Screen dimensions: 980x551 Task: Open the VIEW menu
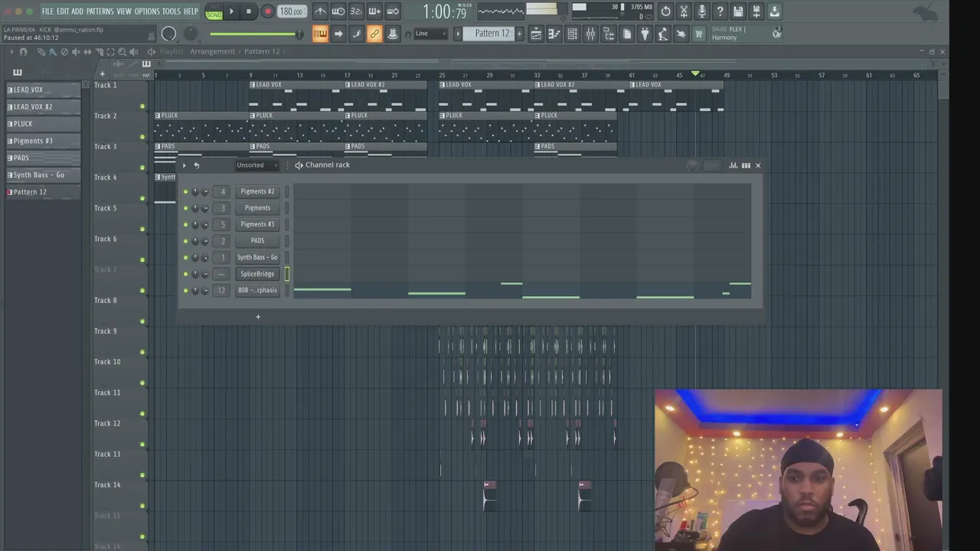tap(124, 11)
